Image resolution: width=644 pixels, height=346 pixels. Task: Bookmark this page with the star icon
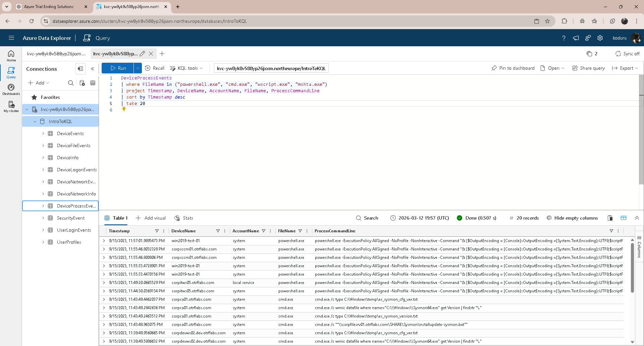[547, 21]
